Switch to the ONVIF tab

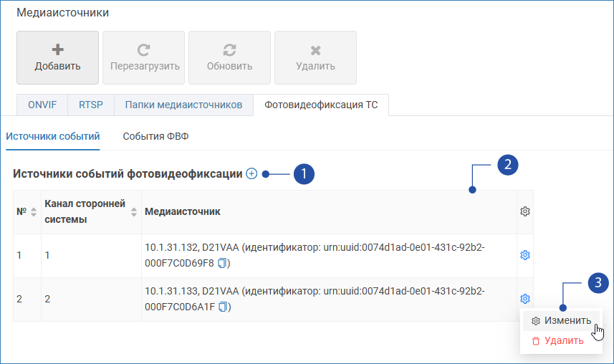click(42, 105)
